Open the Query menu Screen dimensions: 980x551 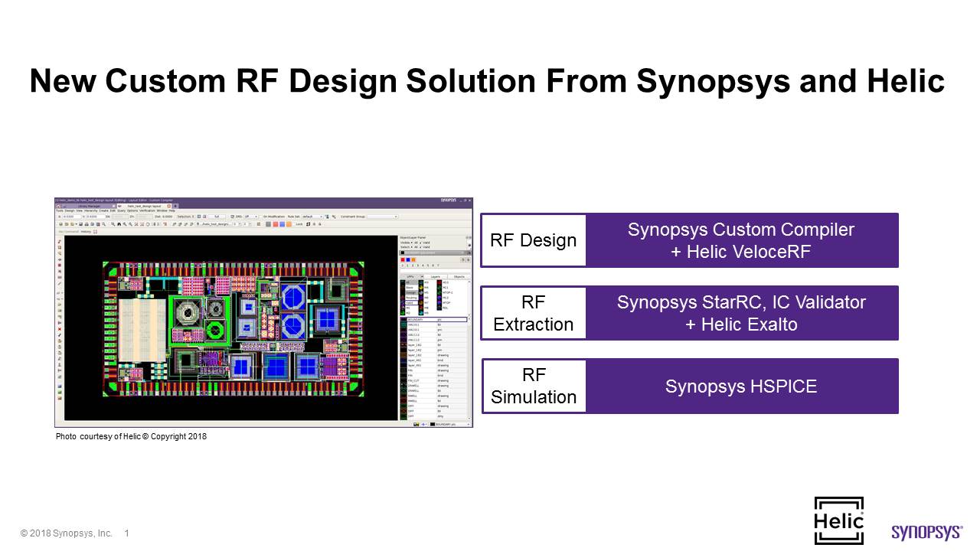(122, 210)
